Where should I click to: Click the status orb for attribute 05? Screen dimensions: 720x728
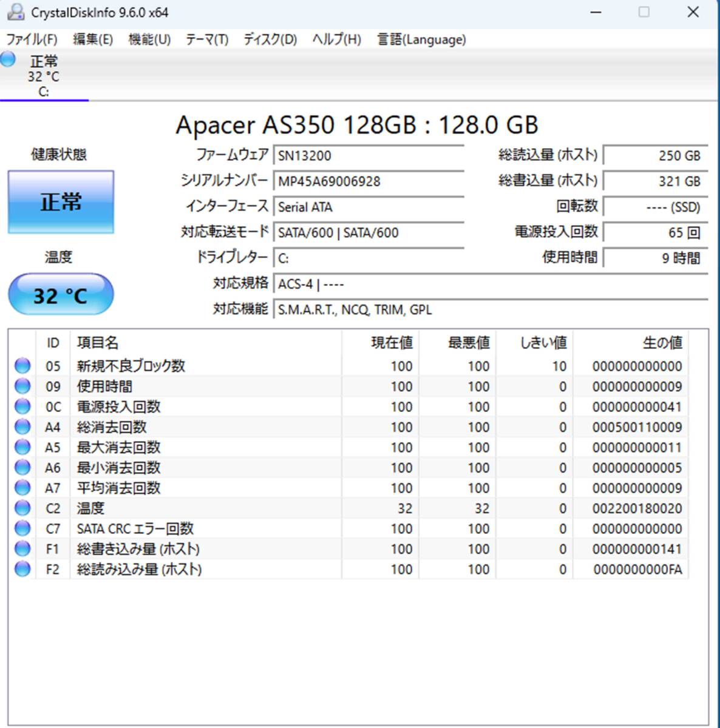pyautogui.click(x=22, y=366)
